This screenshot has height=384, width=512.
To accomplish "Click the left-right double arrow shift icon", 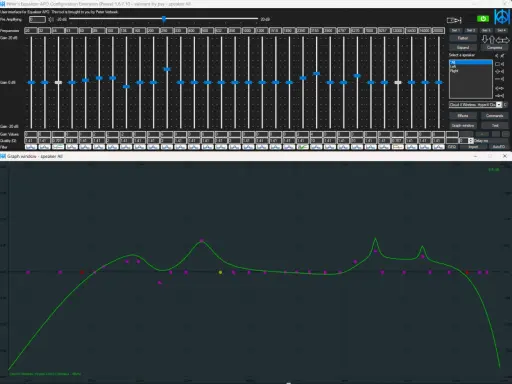I will [503, 40].
